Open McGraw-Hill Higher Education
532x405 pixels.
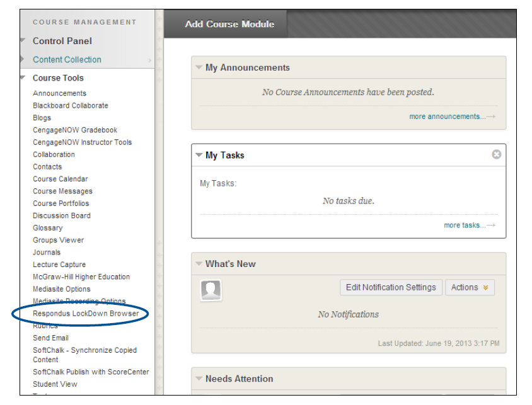pyautogui.click(x=81, y=277)
